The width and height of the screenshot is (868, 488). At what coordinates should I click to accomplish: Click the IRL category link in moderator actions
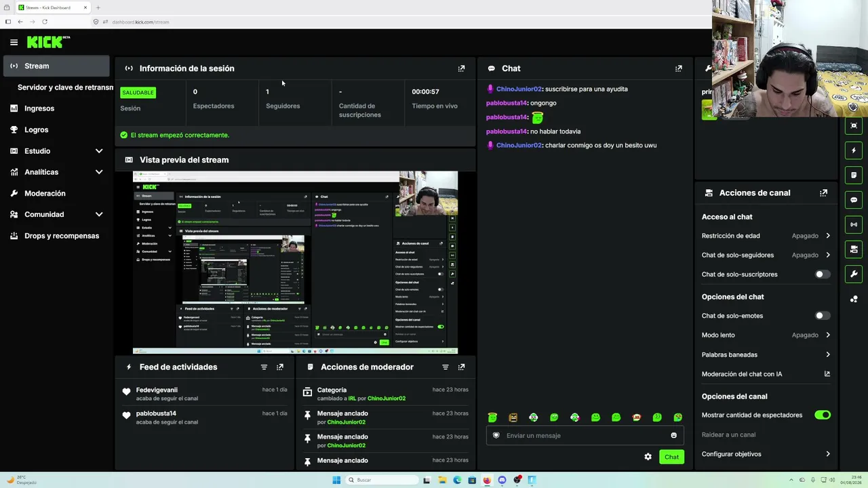(352, 399)
